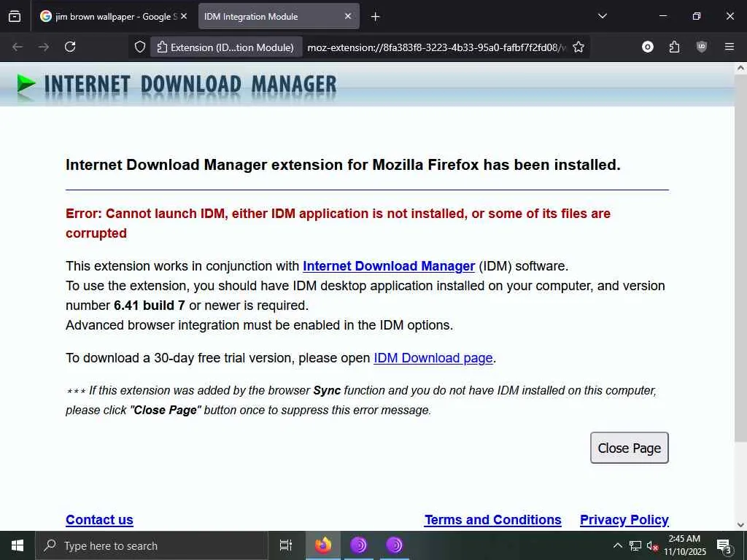Click the Internet Download Manager header logo
The width and height of the screenshot is (747, 560).
click(177, 85)
